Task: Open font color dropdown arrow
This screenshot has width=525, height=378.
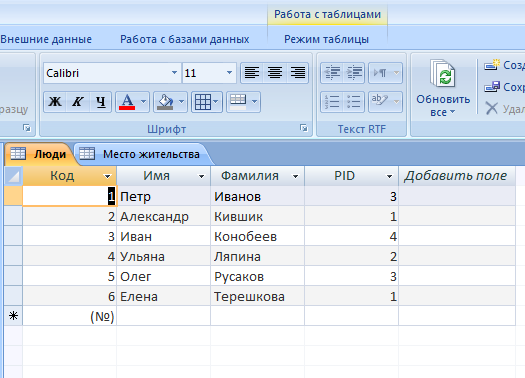Action: [x=144, y=102]
